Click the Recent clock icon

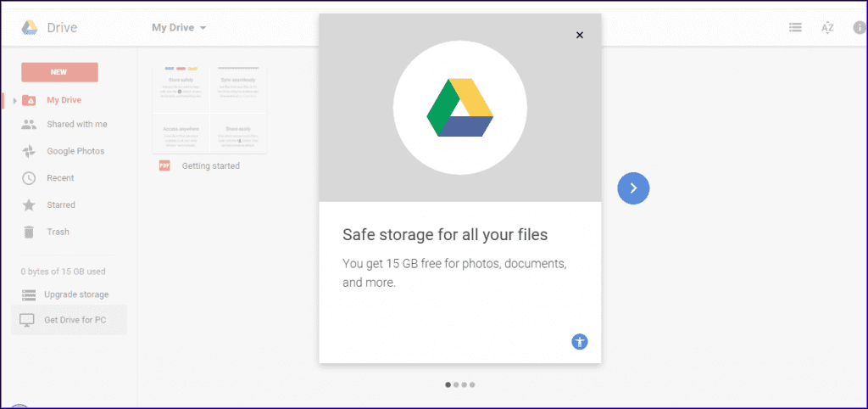click(29, 178)
